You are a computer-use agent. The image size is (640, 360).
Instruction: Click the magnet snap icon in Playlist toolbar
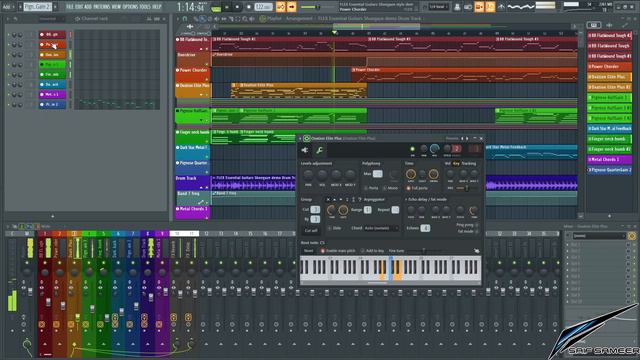click(x=185, y=19)
